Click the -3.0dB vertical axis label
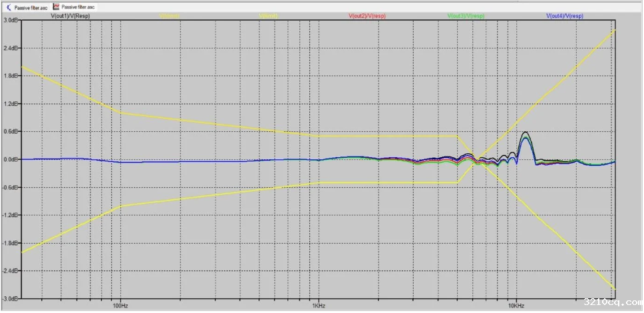 pyautogui.click(x=9, y=298)
